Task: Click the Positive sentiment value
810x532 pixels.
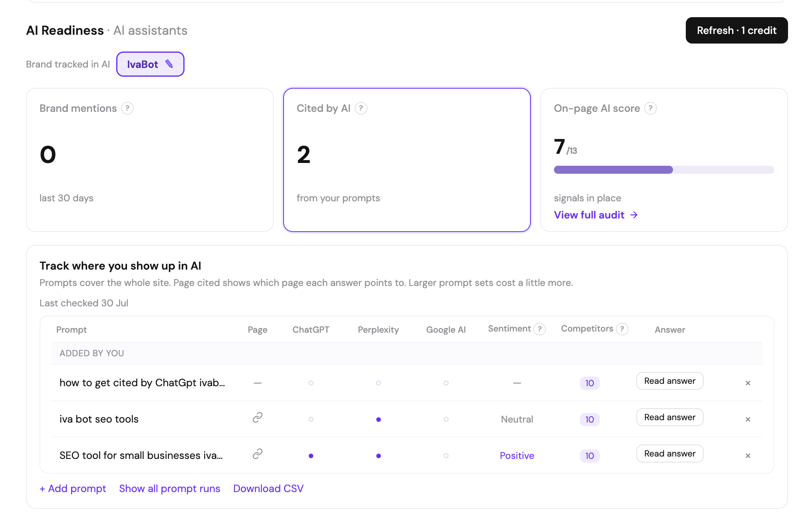Action: 517,456
